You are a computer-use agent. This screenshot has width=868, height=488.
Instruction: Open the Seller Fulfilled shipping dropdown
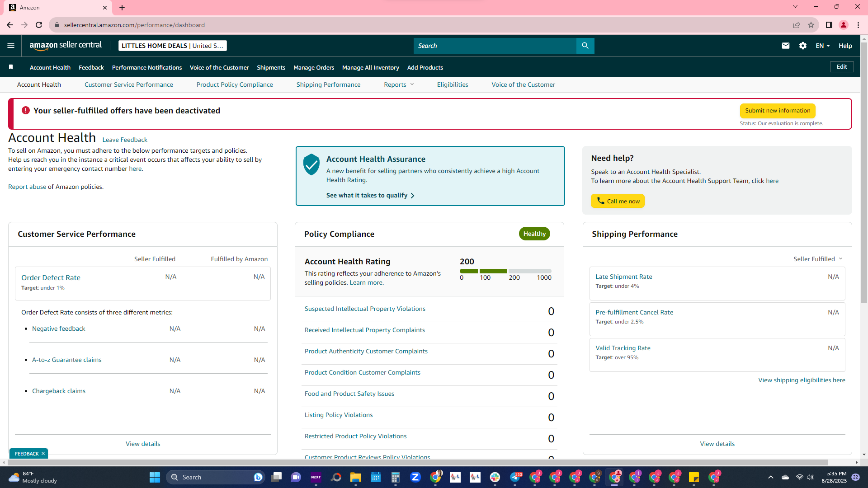pyautogui.click(x=818, y=259)
